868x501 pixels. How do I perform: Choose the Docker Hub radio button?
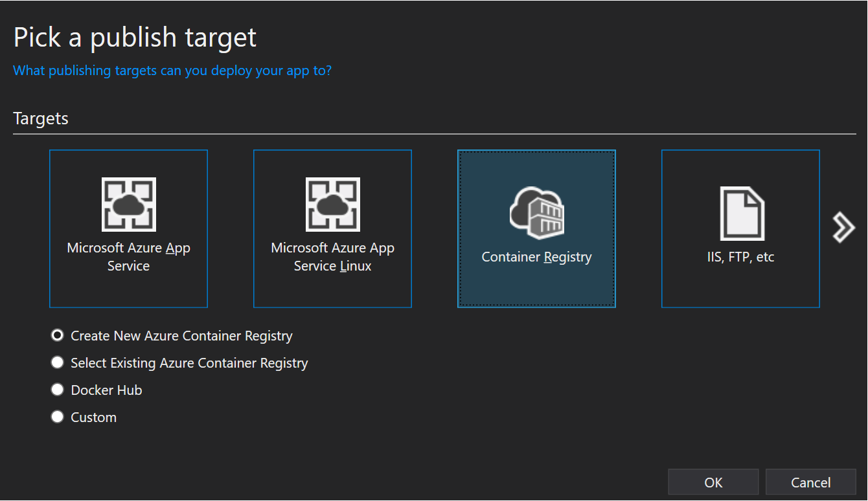coord(58,390)
